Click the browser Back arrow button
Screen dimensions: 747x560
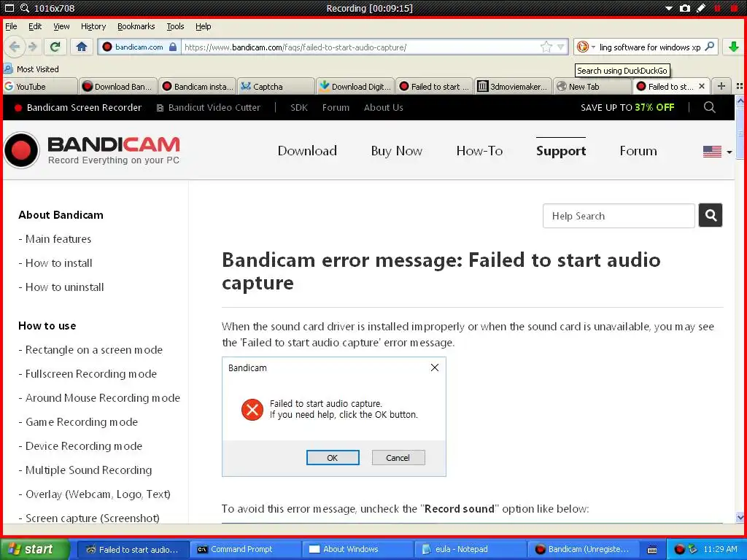pyautogui.click(x=15, y=47)
